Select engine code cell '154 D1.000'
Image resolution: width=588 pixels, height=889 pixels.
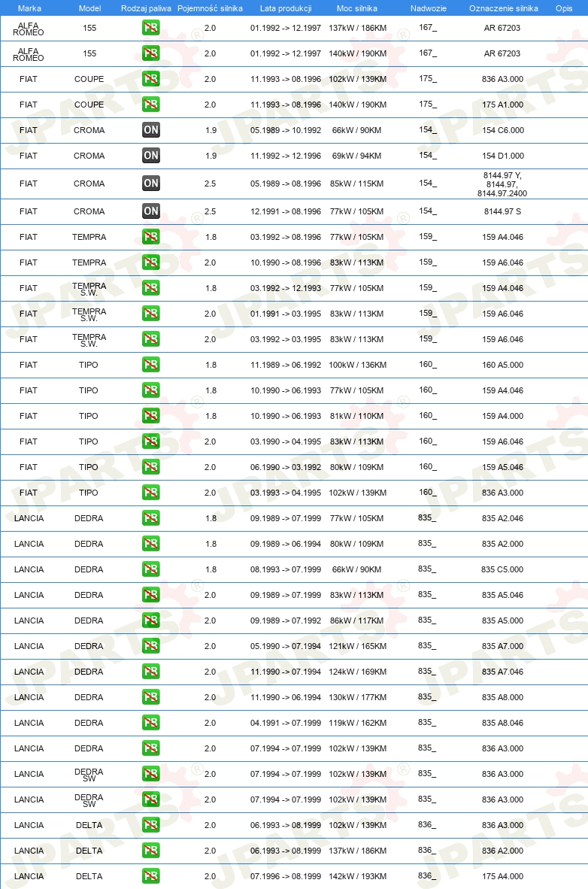click(502, 156)
